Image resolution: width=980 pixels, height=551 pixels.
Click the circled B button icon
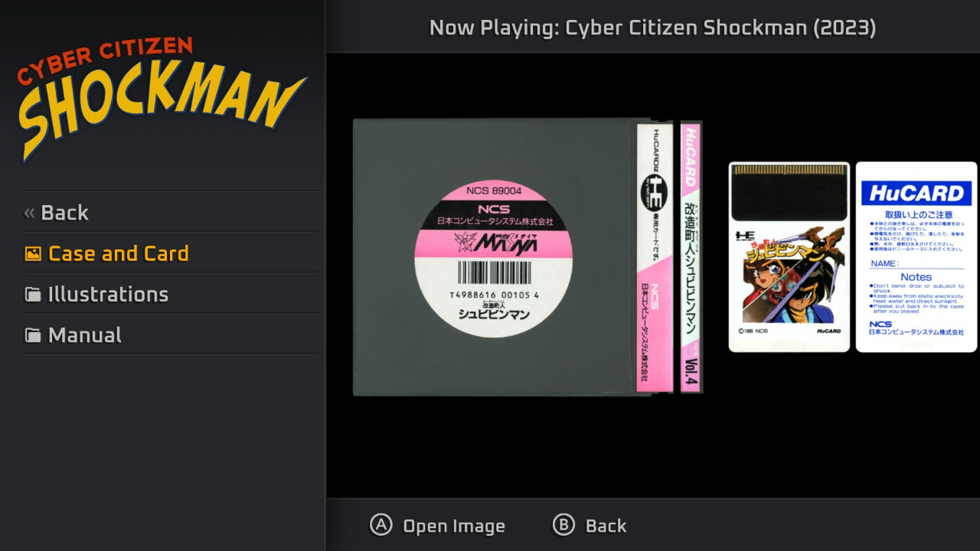pos(563,525)
